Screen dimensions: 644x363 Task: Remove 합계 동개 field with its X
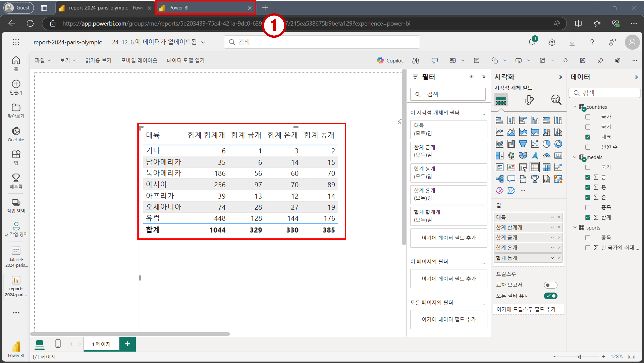coord(559,258)
